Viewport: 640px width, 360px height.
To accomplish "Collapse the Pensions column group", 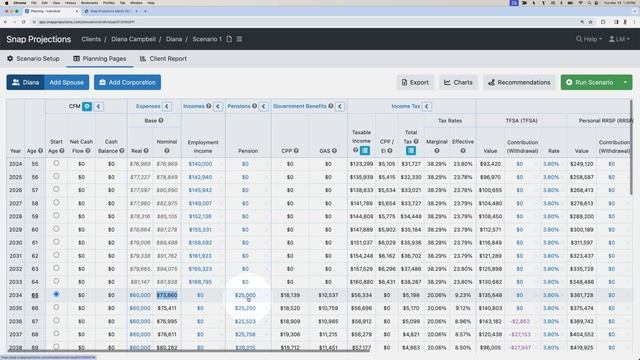I will pyautogui.click(x=264, y=107).
